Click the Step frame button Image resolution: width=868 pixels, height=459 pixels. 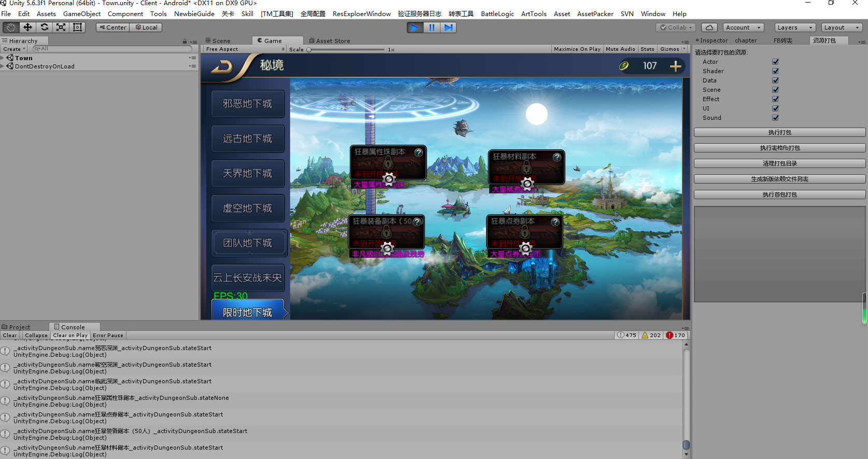448,27
